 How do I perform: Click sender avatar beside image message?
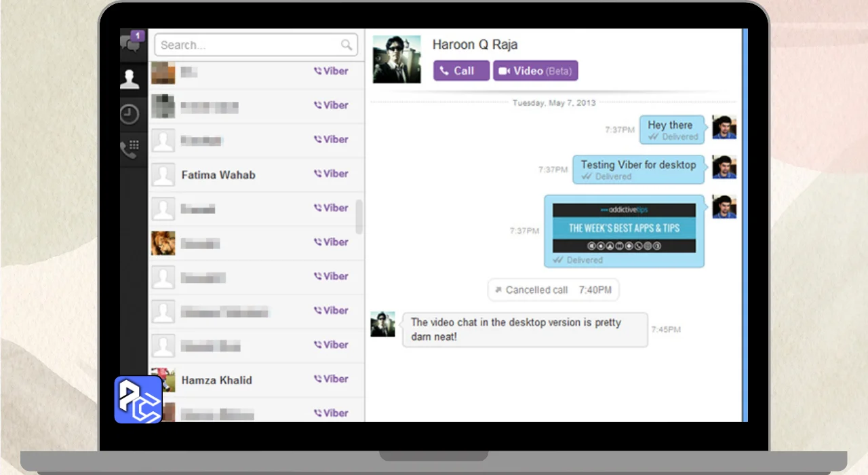[724, 206]
